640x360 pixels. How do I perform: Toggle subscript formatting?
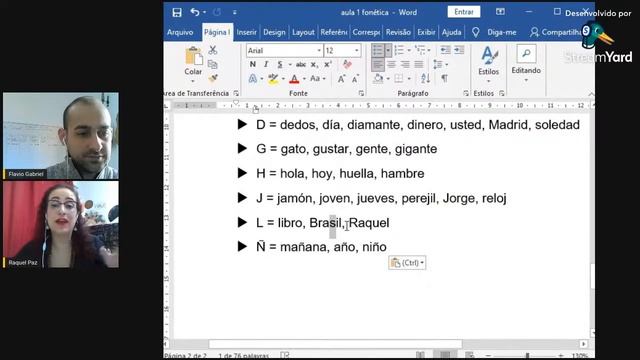[x=314, y=64]
